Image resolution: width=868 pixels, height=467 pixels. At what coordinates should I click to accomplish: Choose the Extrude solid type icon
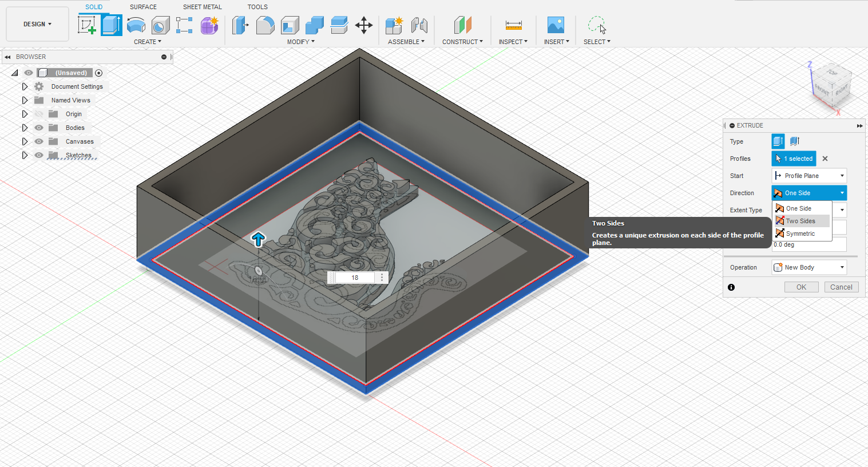778,141
